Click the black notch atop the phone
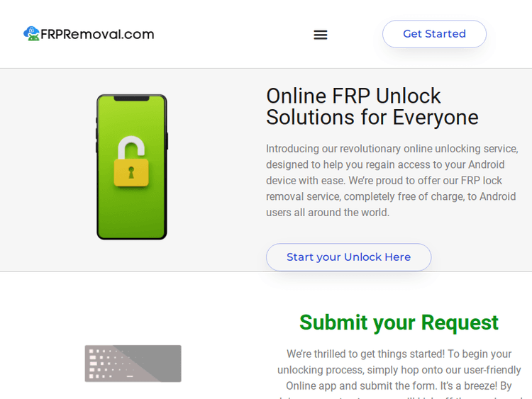Viewport: 532px width, 399px height. [x=131, y=99]
